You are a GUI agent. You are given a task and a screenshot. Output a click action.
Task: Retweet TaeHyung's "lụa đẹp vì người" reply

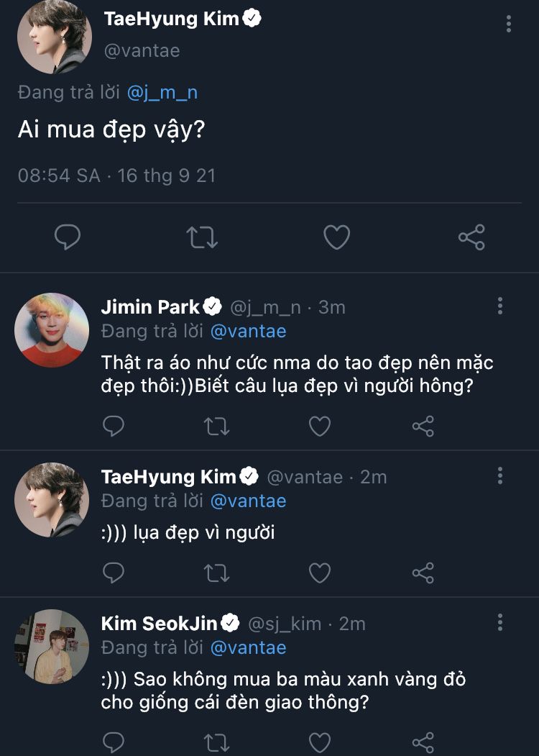(x=216, y=573)
